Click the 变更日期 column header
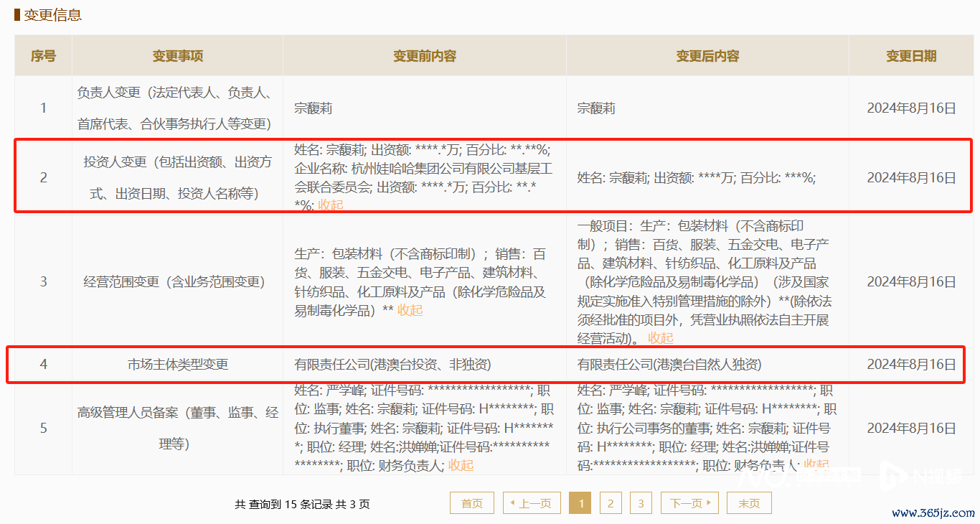This screenshot has height=524, width=980. 911,56
